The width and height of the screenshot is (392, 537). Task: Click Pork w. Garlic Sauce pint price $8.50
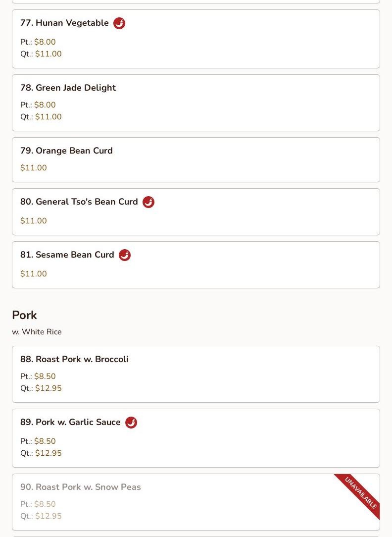[45, 441]
